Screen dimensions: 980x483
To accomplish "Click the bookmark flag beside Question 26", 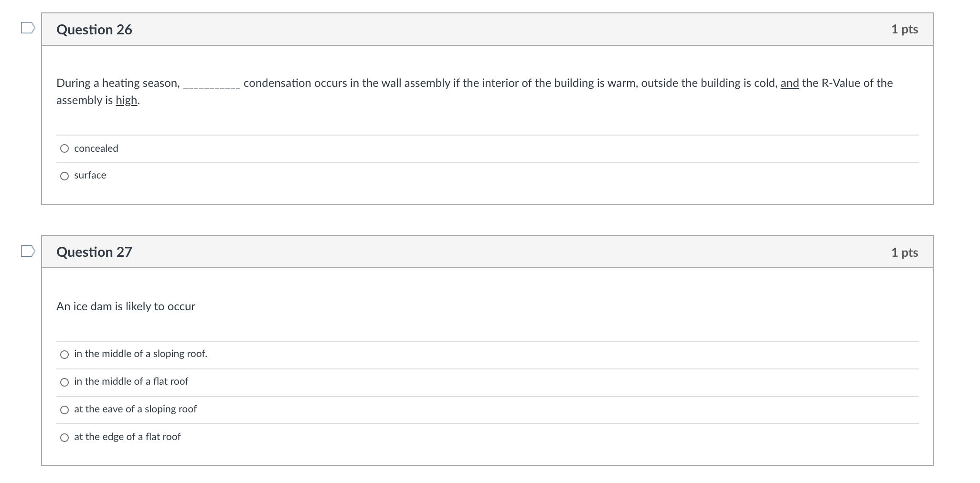I will coord(27,29).
